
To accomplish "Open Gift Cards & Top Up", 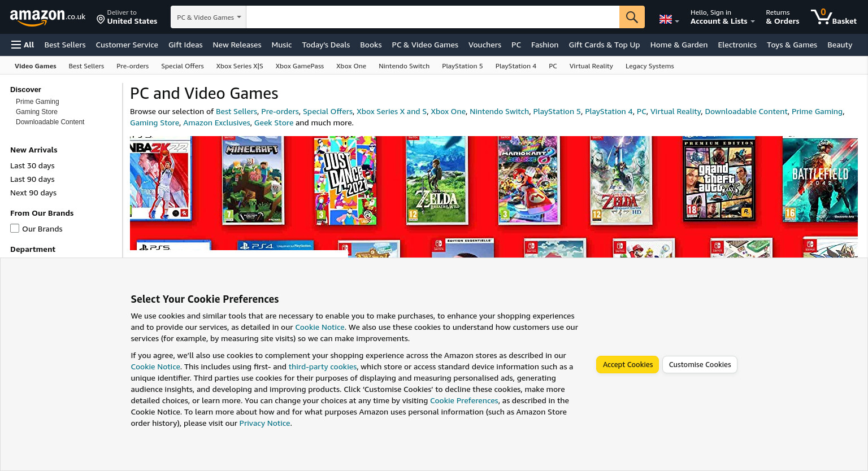I will tap(604, 45).
